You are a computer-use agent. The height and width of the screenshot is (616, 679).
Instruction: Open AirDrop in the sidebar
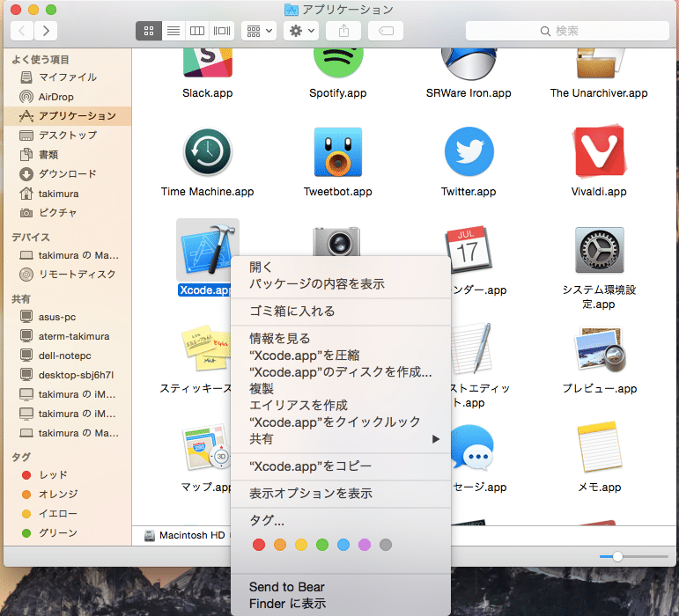point(67,97)
